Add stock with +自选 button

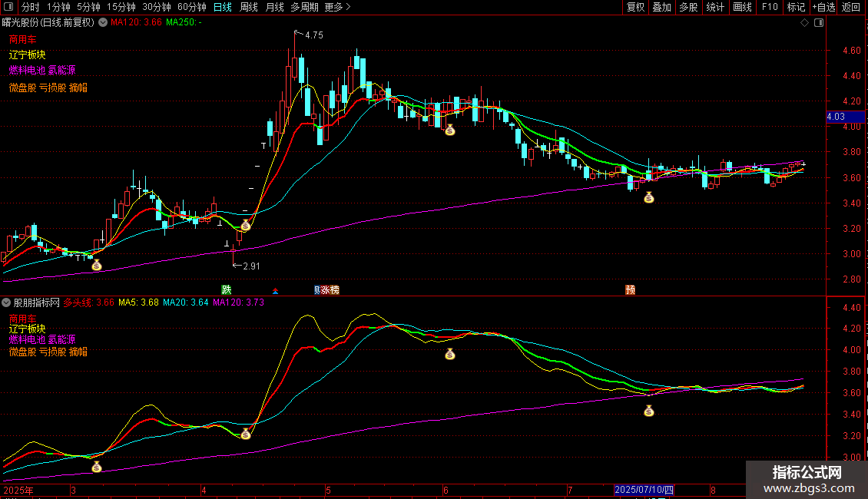pos(824,7)
